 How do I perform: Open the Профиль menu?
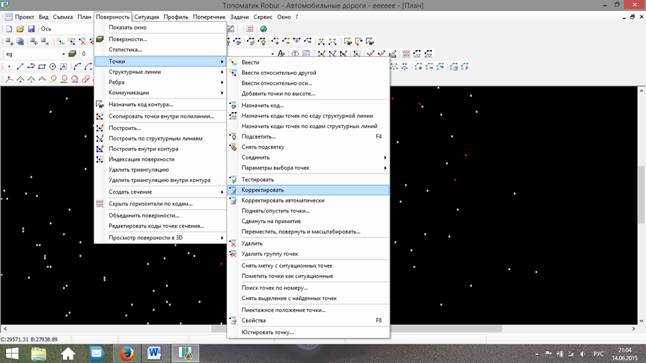176,17
